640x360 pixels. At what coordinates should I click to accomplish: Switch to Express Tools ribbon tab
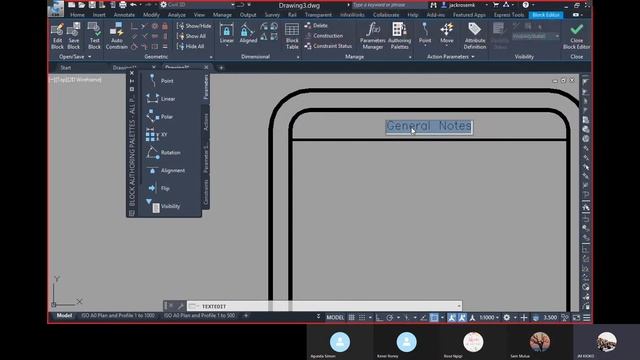[x=509, y=15]
